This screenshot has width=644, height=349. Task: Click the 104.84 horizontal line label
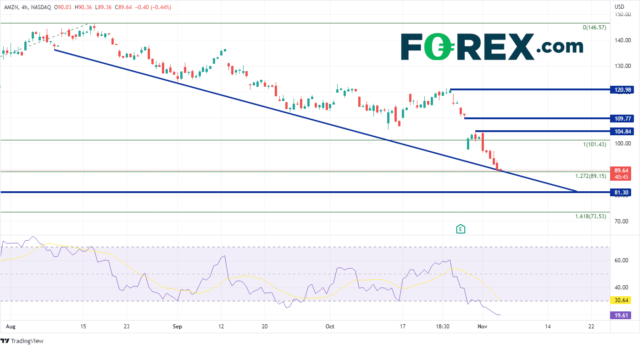(622, 132)
